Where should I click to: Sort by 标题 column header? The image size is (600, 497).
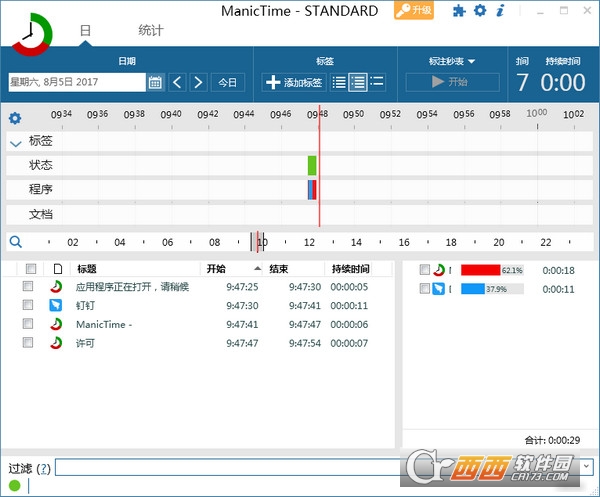(x=87, y=269)
